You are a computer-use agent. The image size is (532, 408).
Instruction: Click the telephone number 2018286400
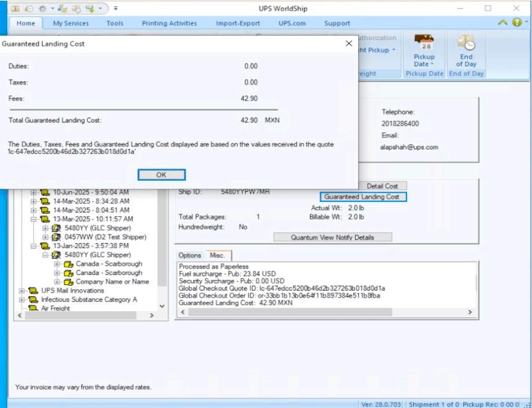(400, 123)
